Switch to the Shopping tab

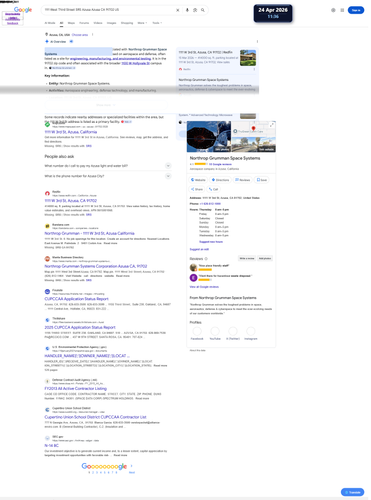128,23
